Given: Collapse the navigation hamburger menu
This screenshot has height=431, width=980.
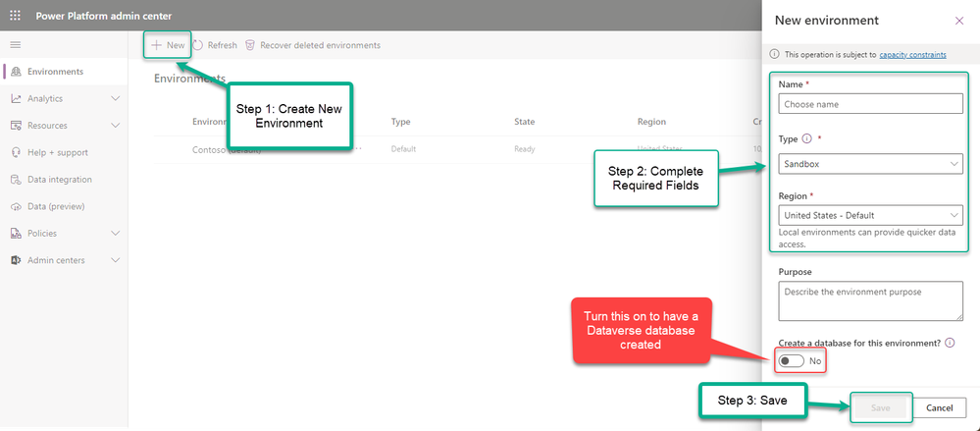Looking at the screenshot, I should pos(16,44).
